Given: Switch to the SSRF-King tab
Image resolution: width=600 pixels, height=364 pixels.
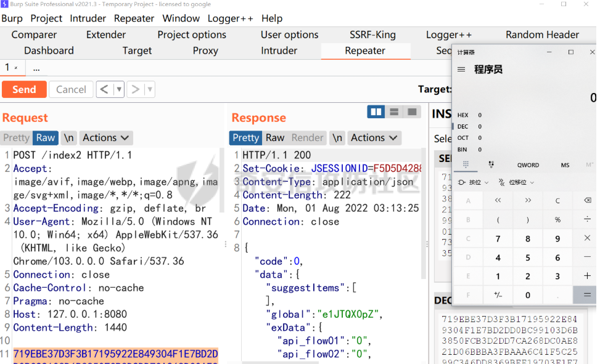Looking at the screenshot, I should pyautogui.click(x=372, y=34).
